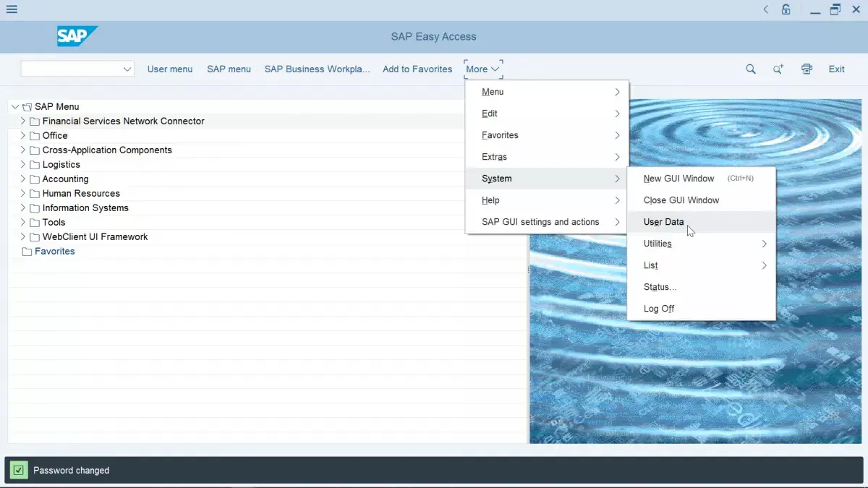Click the SAP Menu root folder icon
The width and height of the screenshot is (868, 488).
[x=27, y=107]
